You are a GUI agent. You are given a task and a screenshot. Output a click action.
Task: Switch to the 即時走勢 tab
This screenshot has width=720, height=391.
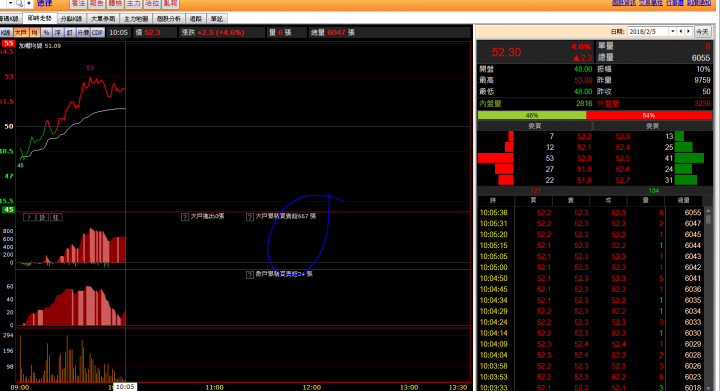point(39,18)
